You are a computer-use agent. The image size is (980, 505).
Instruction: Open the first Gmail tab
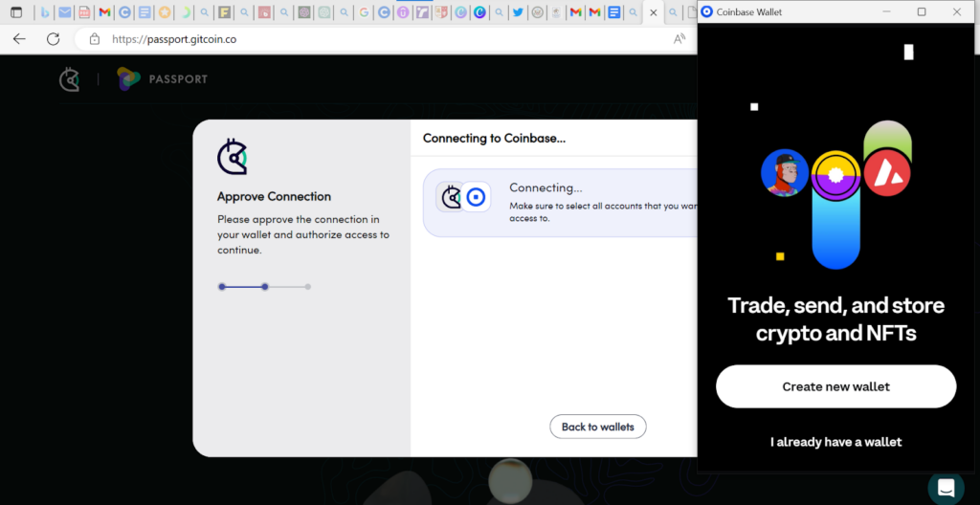click(x=104, y=11)
